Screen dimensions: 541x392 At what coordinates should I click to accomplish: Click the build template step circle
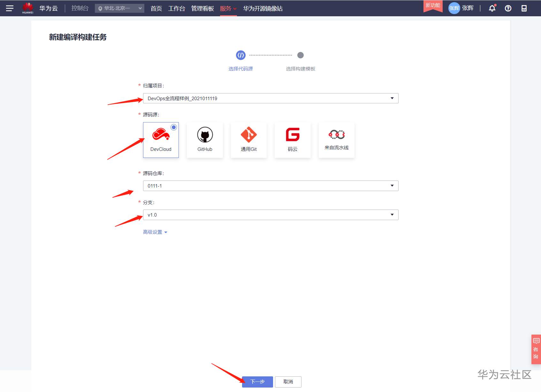301,55
